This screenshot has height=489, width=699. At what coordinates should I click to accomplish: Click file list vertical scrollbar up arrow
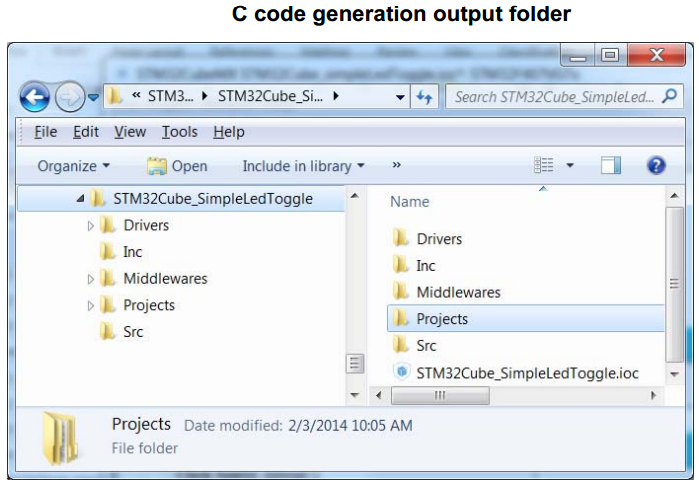674,196
